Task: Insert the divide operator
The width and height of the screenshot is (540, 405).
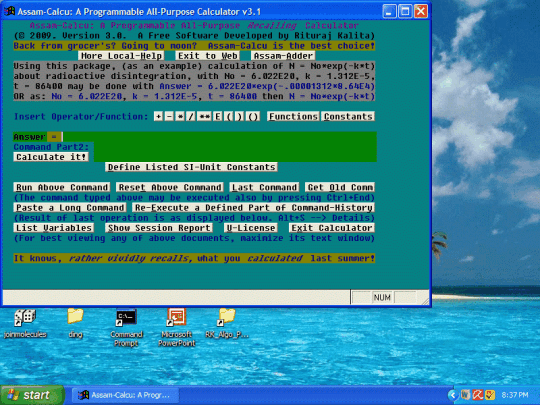Action: (190, 117)
